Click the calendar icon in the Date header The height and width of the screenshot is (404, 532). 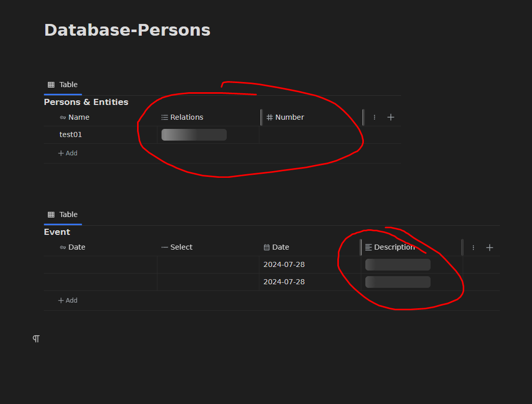point(267,247)
